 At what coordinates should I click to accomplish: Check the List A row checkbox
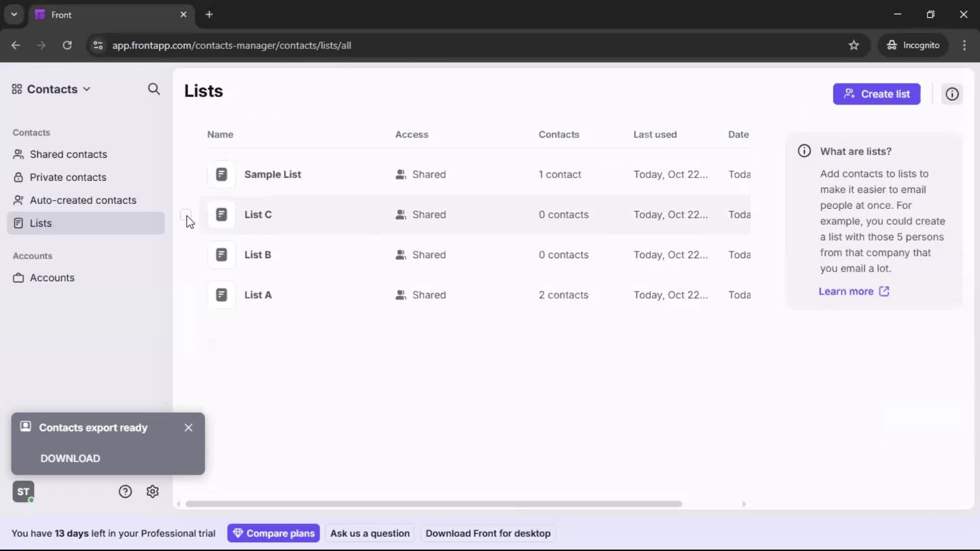coord(186,295)
